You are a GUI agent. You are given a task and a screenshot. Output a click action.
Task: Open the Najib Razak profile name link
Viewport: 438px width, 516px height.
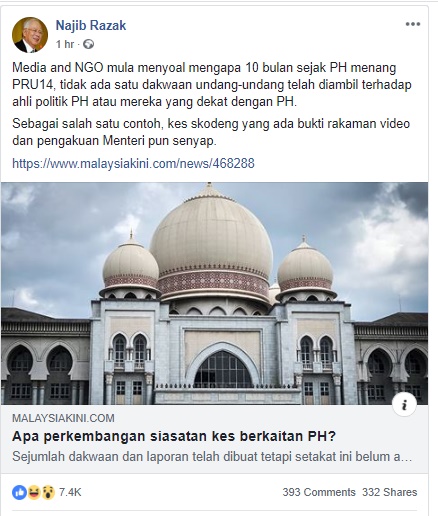click(91, 25)
